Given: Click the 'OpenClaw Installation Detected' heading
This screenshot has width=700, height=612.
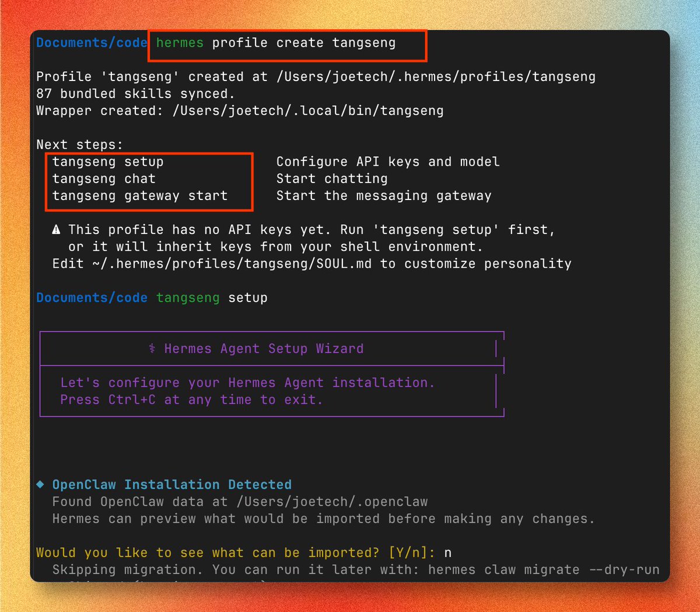Looking at the screenshot, I should [172, 485].
